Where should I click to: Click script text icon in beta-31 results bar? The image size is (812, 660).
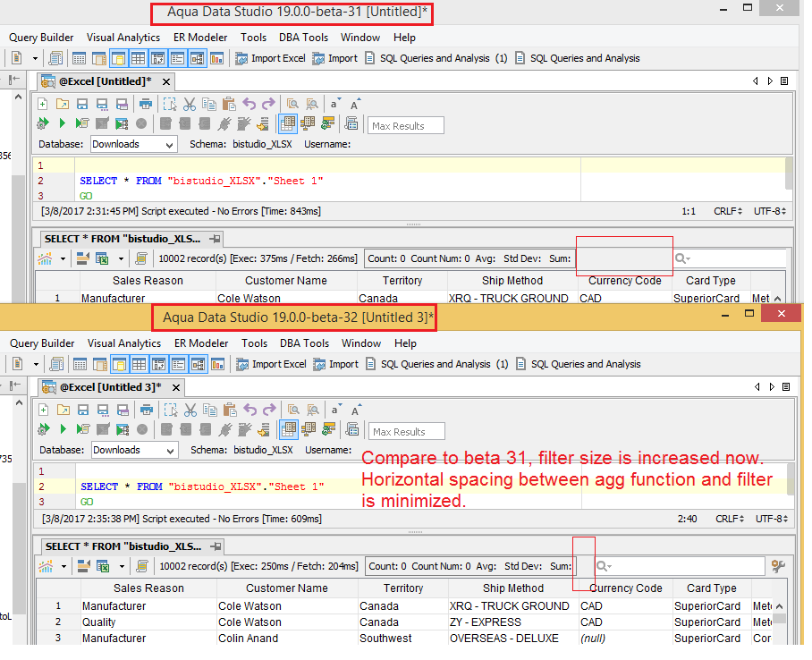click(141, 258)
